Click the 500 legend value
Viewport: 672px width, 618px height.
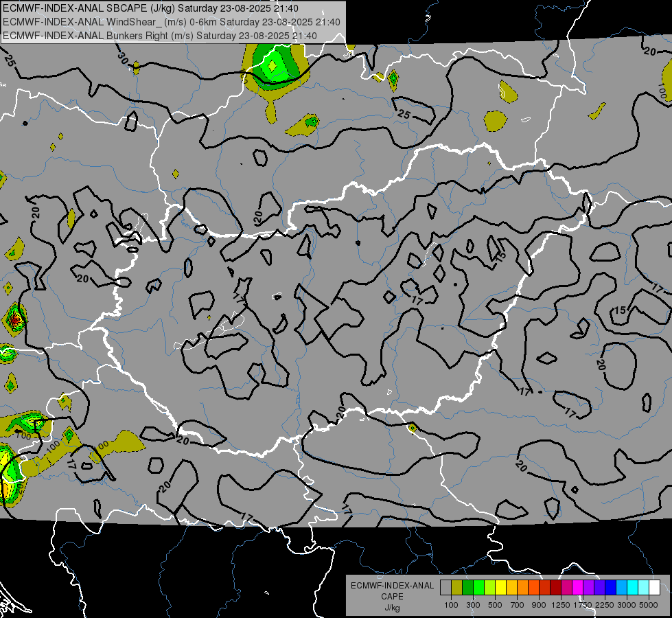pos(495,605)
